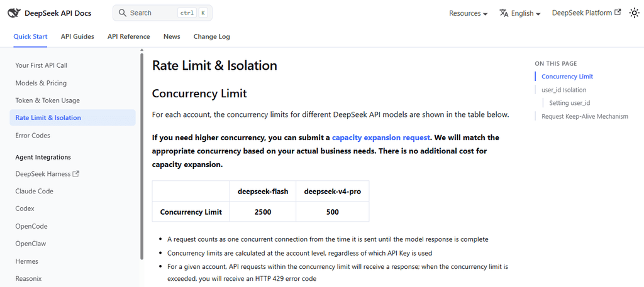Click the Concurrency Limit section heading

[199, 94]
